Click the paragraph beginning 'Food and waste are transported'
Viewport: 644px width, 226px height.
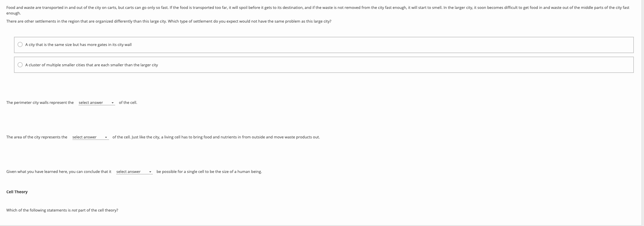coord(318,10)
